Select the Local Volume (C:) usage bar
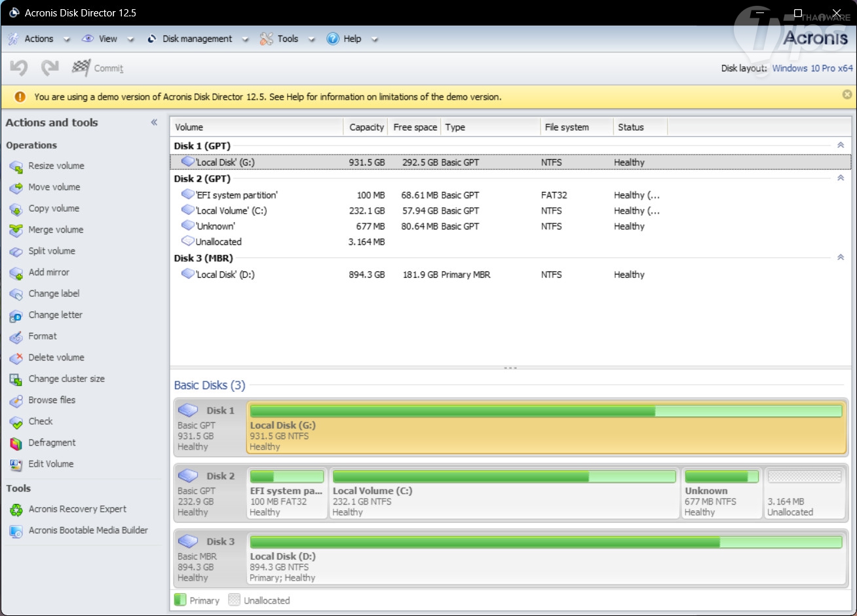Viewport: 857px width, 616px height. (503, 476)
